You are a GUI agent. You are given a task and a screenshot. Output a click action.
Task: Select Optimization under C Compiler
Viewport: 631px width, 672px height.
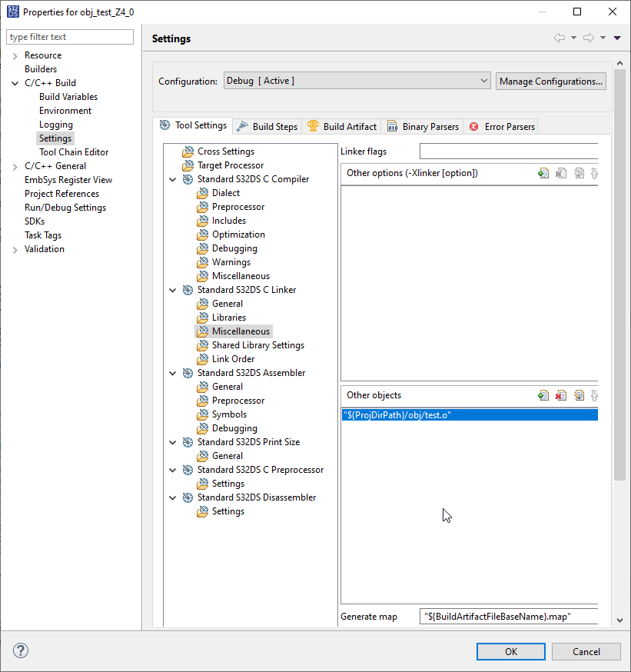(x=238, y=235)
